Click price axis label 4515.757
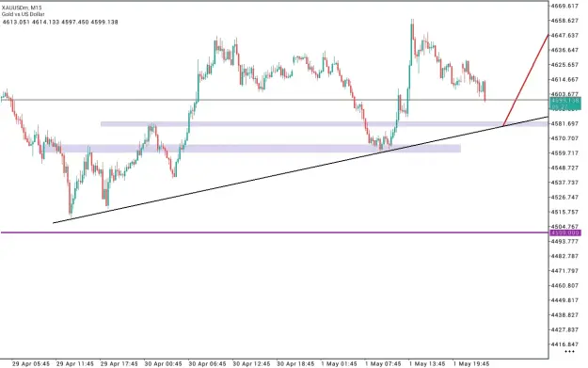Screen dimensions: 588x368 565,212
